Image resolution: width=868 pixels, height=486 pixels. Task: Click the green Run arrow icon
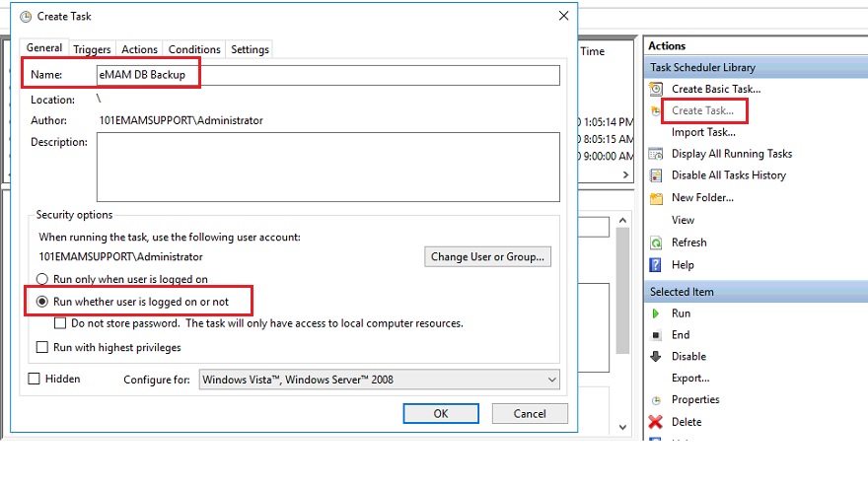point(656,313)
